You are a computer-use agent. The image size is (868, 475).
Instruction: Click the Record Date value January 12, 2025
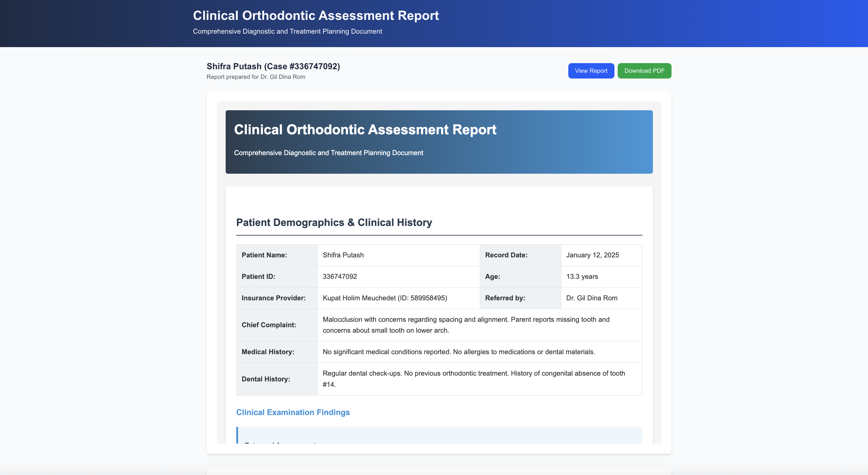click(592, 255)
